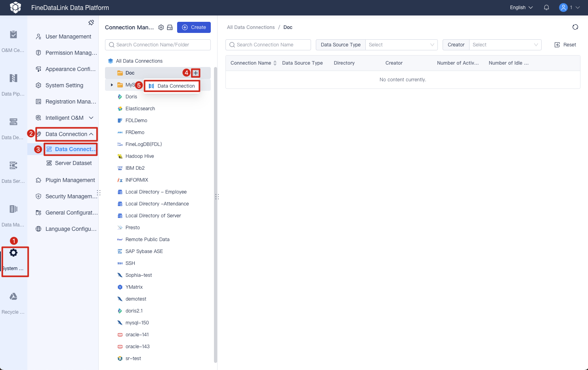Open Connection Management settings gear

161,27
